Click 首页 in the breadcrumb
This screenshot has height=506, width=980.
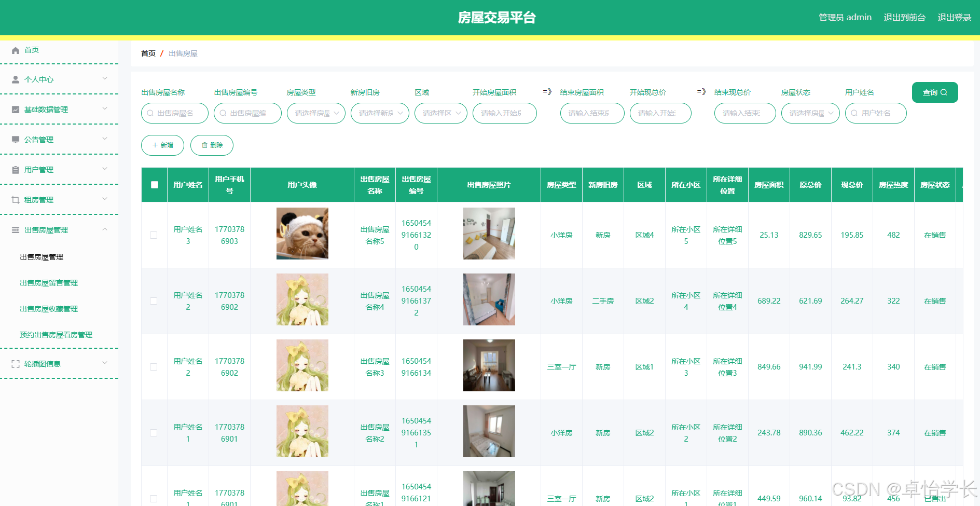(148, 53)
